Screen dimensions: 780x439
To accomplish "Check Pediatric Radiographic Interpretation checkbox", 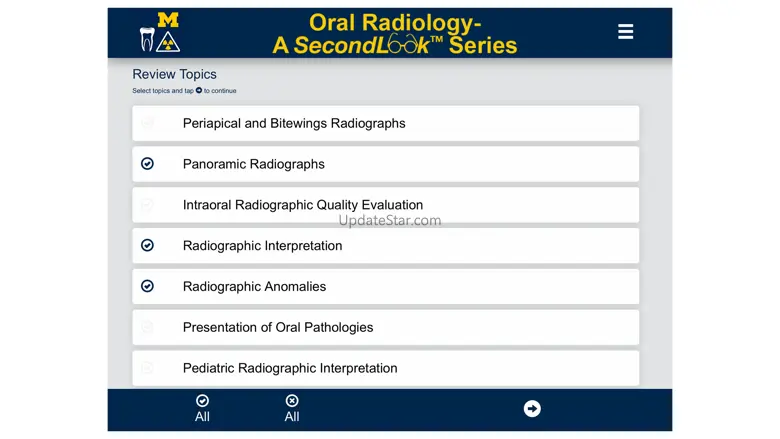I will (x=147, y=367).
